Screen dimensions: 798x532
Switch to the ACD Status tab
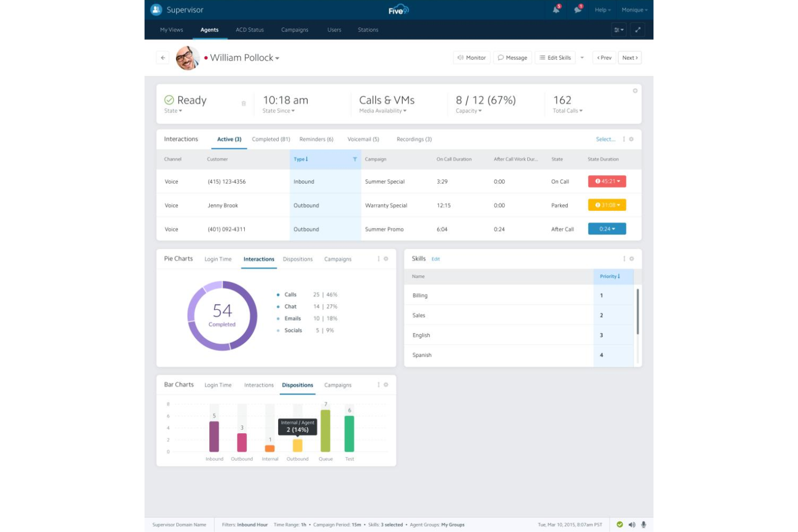point(250,30)
